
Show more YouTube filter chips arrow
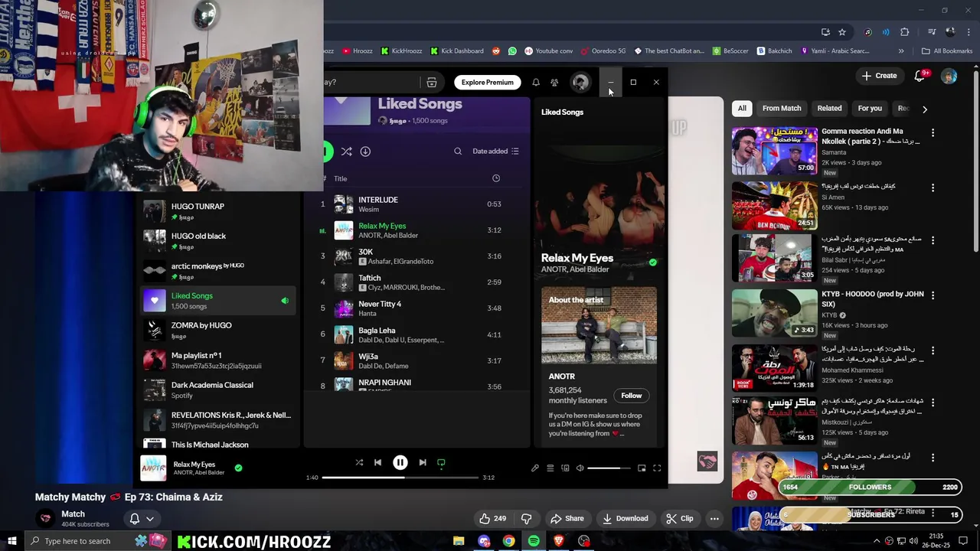click(924, 109)
